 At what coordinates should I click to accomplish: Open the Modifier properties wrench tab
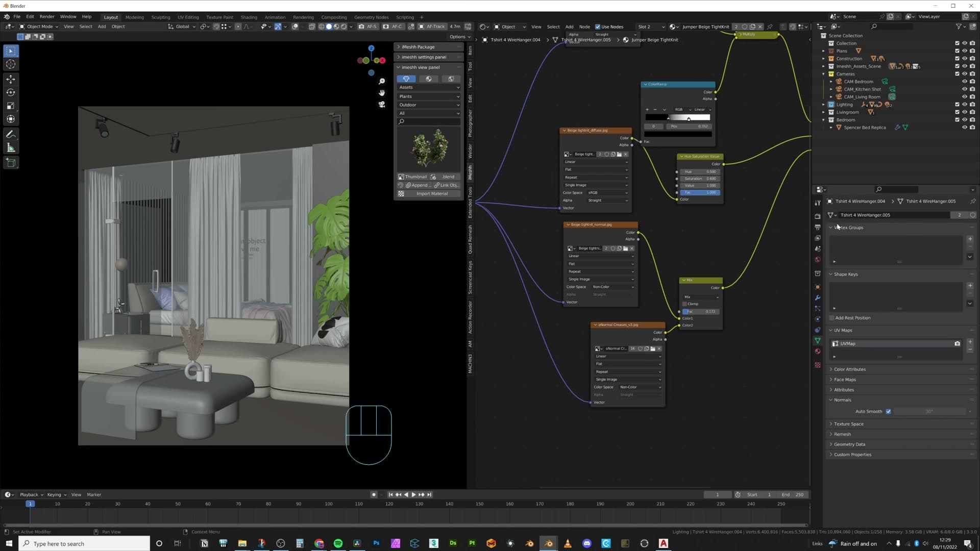point(818,297)
